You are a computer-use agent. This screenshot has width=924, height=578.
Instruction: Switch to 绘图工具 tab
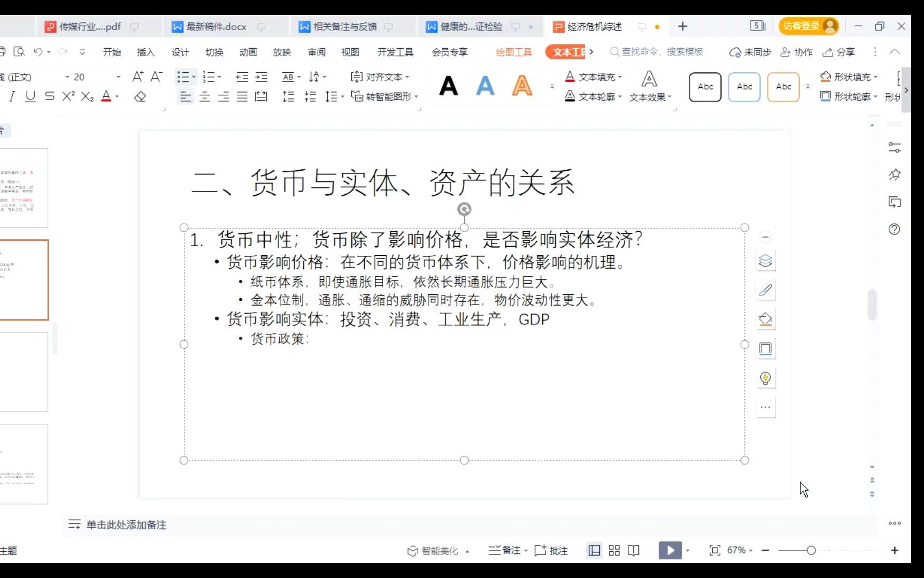tap(514, 52)
